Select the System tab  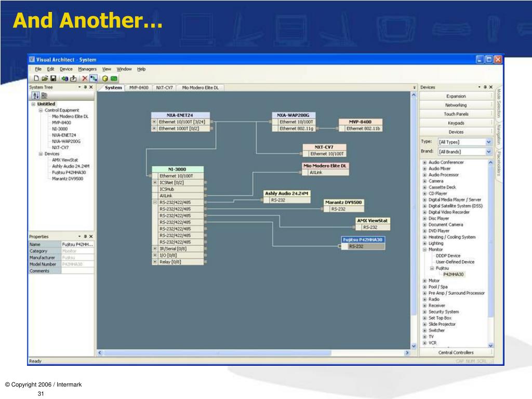(x=113, y=87)
